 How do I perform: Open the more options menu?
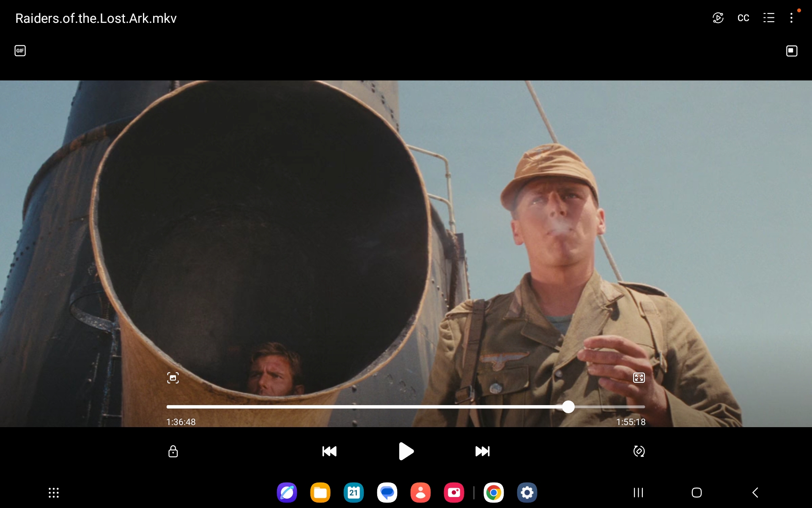click(791, 18)
